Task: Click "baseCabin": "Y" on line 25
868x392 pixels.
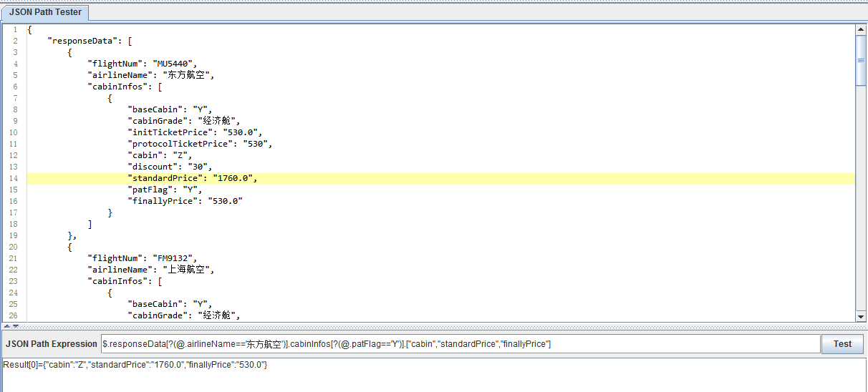Action: (170, 304)
